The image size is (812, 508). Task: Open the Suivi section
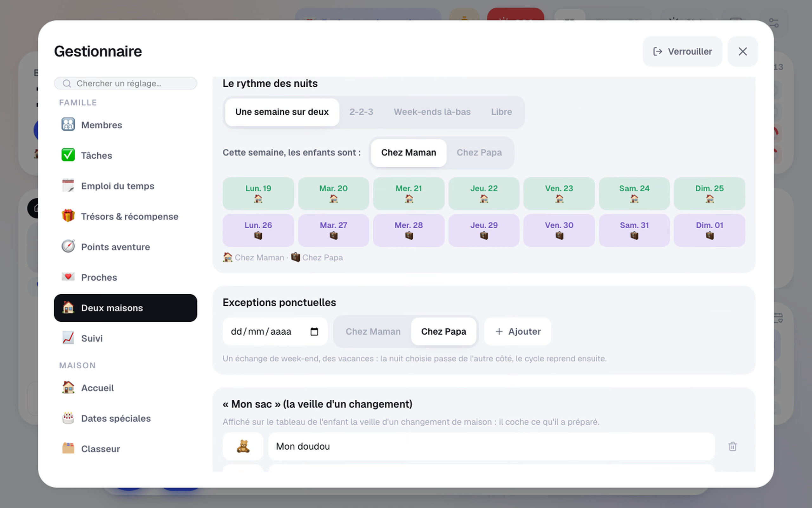coord(125,338)
